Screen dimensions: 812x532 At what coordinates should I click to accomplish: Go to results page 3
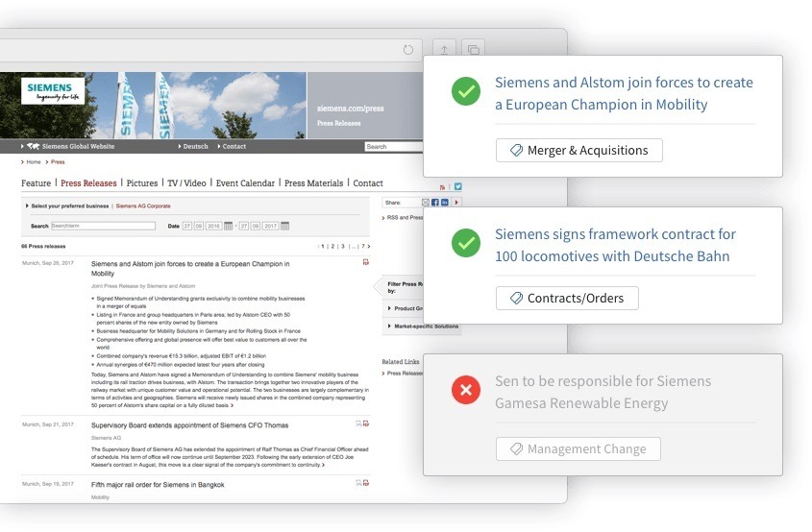343,247
